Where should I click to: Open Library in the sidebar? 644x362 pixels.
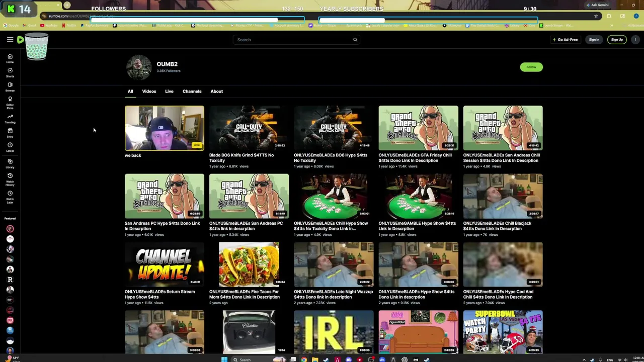[x=10, y=163]
